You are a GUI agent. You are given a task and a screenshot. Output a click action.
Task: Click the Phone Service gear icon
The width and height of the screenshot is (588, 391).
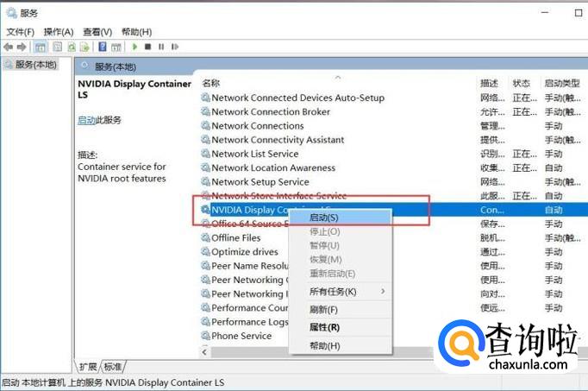click(x=205, y=336)
